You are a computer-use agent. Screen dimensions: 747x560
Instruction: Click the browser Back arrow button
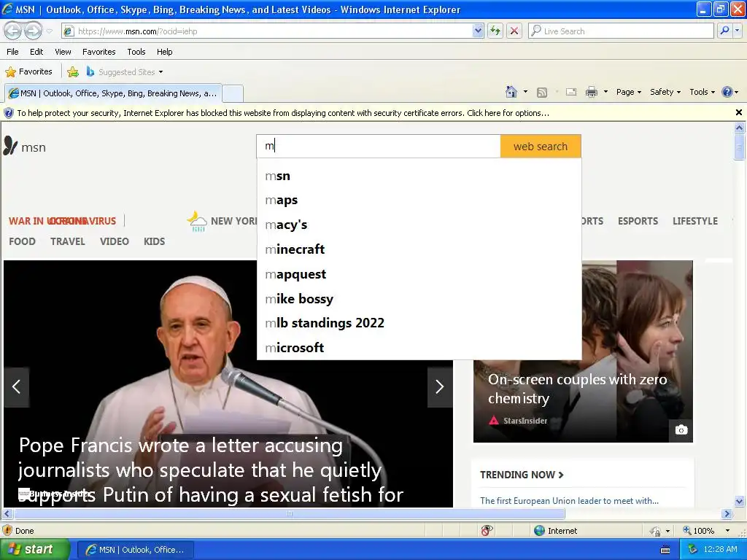13,31
